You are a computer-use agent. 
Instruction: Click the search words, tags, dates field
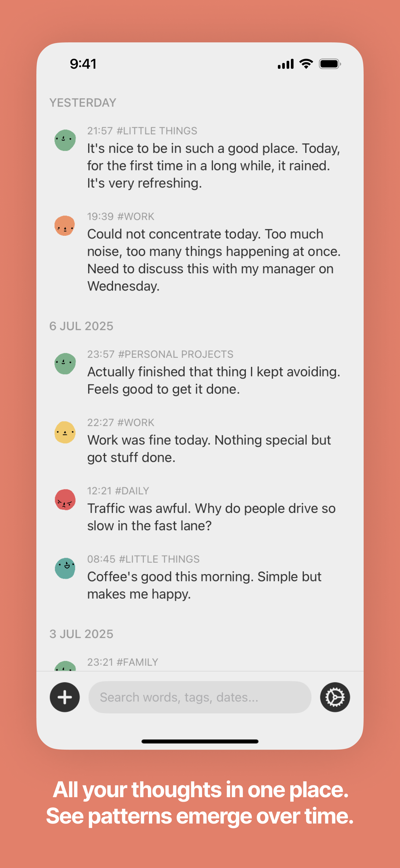click(200, 697)
